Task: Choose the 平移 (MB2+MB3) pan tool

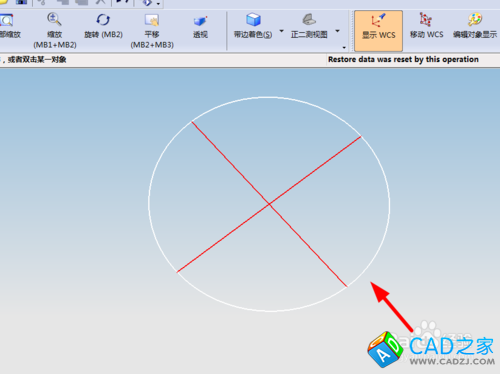Action: tap(152, 31)
